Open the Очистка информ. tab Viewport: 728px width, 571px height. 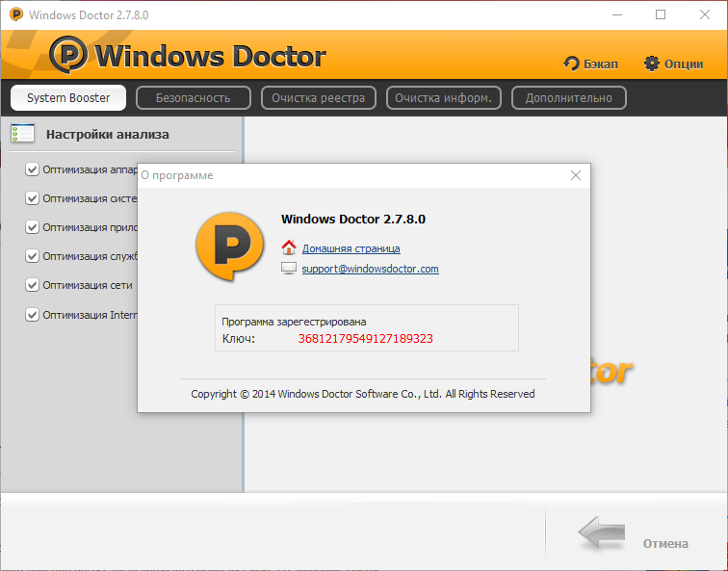click(443, 98)
